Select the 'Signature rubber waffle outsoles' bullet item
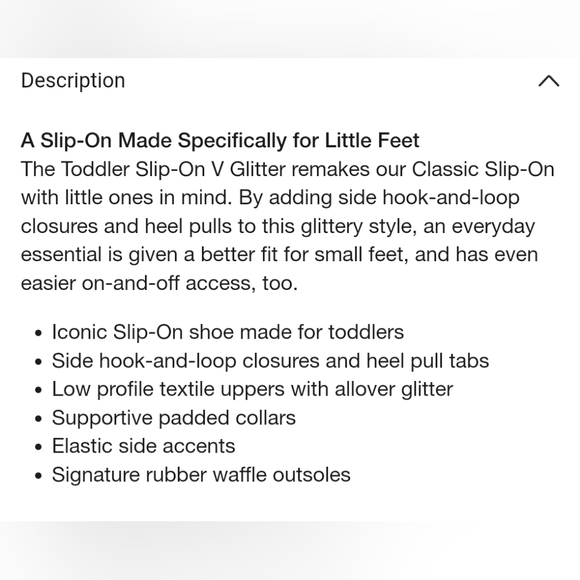 [201, 475]
